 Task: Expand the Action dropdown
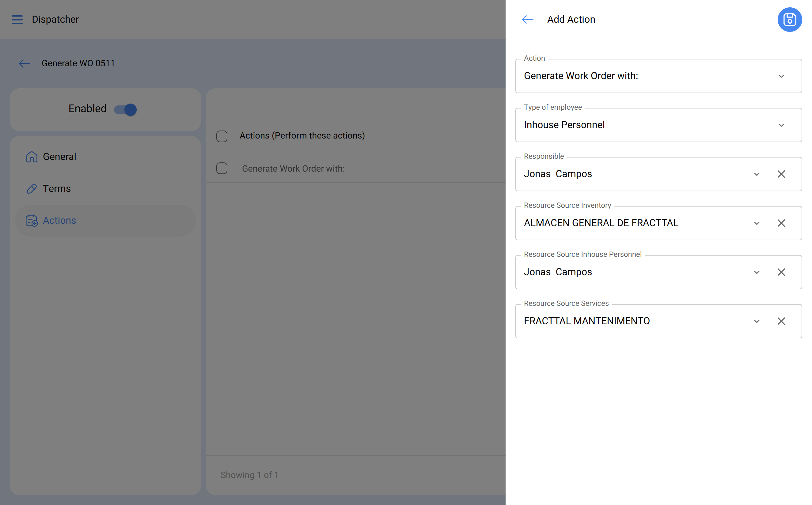pyautogui.click(x=781, y=76)
